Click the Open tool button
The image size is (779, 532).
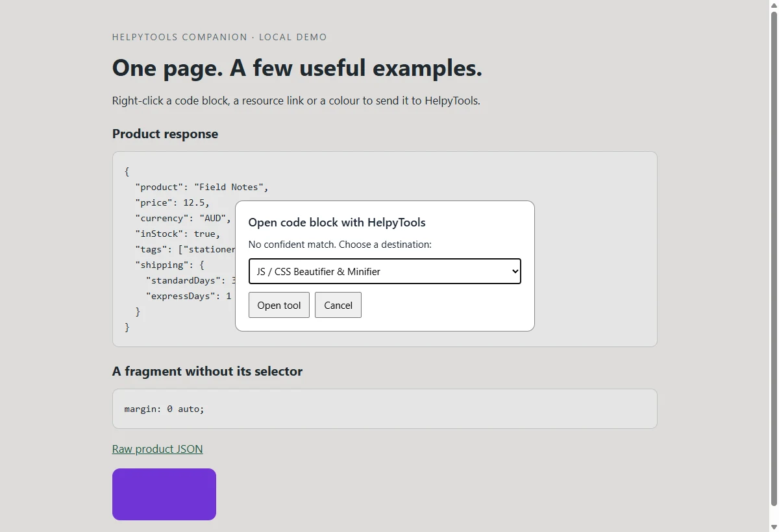278,305
